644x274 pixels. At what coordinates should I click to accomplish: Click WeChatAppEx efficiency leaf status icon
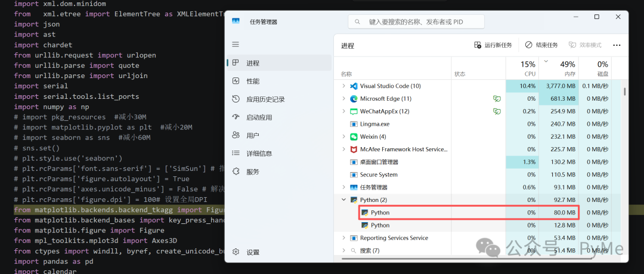point(497,111)
